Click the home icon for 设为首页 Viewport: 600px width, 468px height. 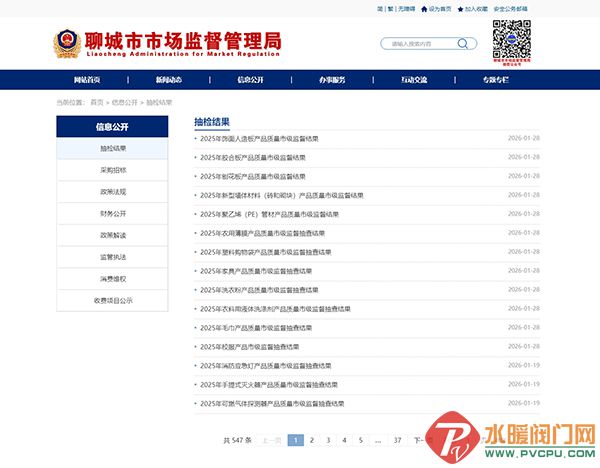tap(425, 8)
